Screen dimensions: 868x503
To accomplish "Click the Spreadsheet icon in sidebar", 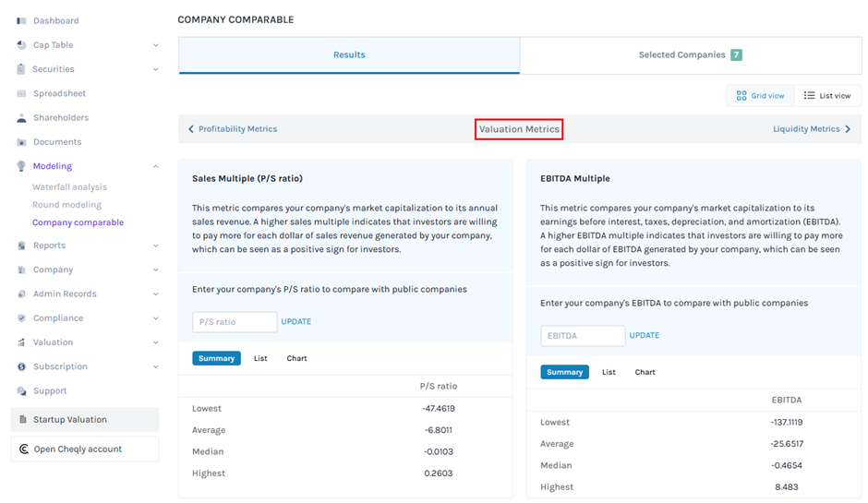I will pyautogui.click(x=21, y=93).
